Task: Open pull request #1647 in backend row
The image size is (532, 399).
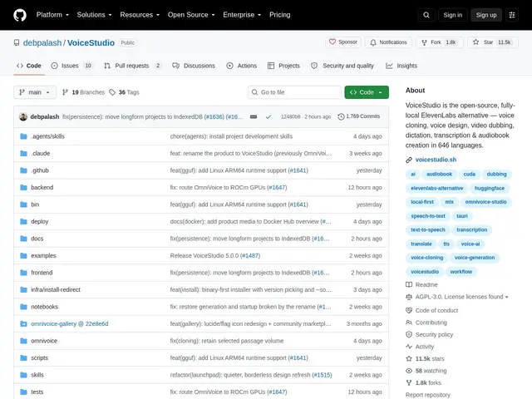Action: click(x=277, y=187)
